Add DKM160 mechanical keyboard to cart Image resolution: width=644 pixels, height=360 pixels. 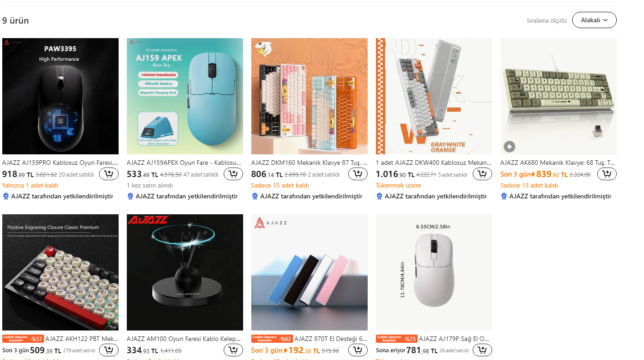(x=358, y=174)
